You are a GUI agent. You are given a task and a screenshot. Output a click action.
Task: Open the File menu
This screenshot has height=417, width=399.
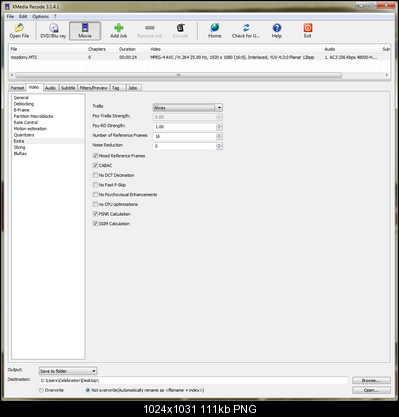point(10,16)
